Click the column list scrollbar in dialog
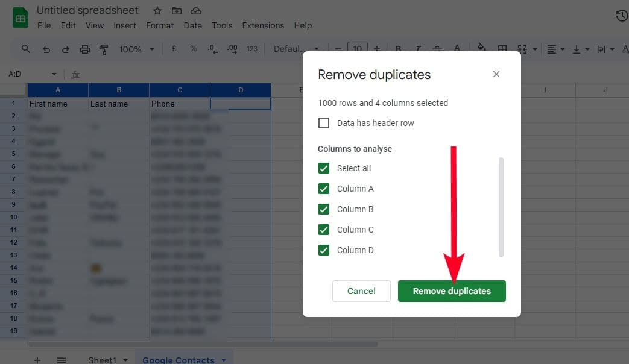 coord(501,207)
